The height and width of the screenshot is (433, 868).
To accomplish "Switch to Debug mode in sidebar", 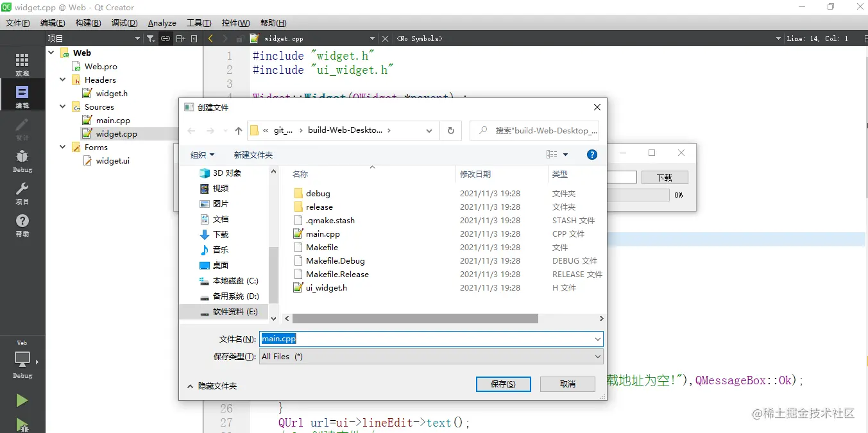I will (x=22, y=160).
